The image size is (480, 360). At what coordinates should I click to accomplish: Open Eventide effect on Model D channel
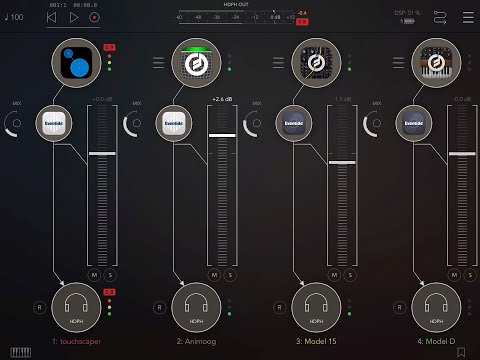coord(414,123)
